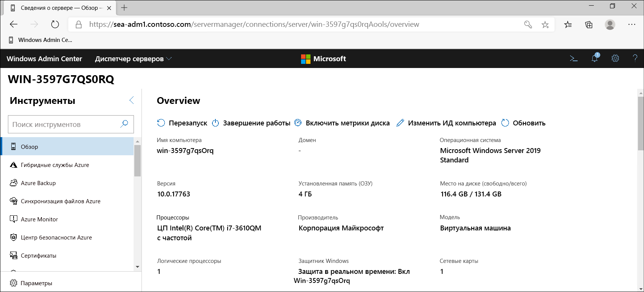
Task: Open Windows Admin Center settings gear
Action: point(615,58)
